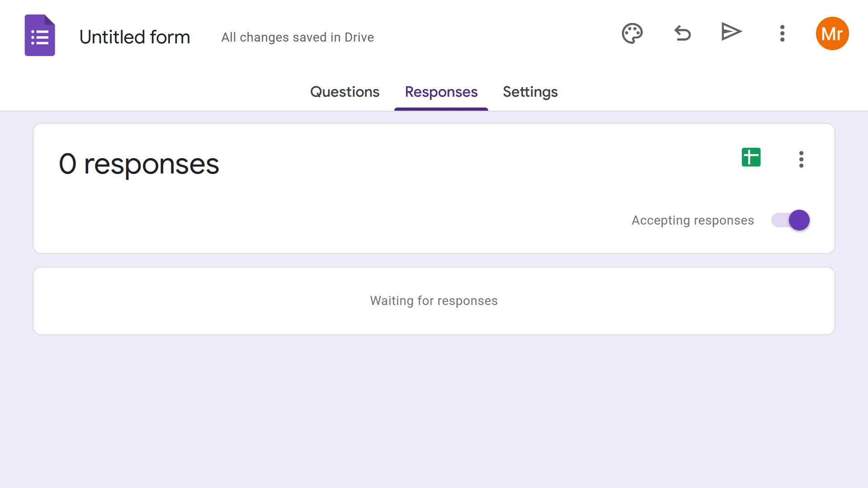This screenshot has height=488, width=868.
Task: Open the top-right More options menu
Action: click(x=782, y=33)
